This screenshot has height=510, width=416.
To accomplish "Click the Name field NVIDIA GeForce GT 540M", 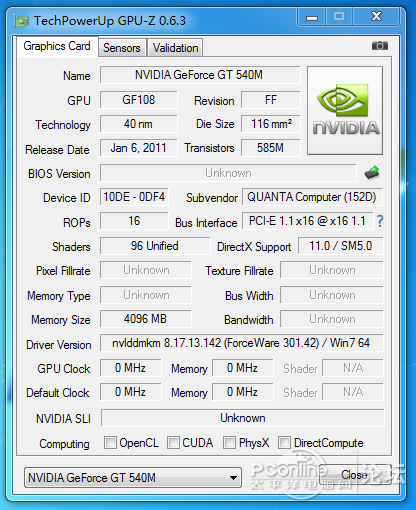I will pyautogui.click(x=200, y=75).
